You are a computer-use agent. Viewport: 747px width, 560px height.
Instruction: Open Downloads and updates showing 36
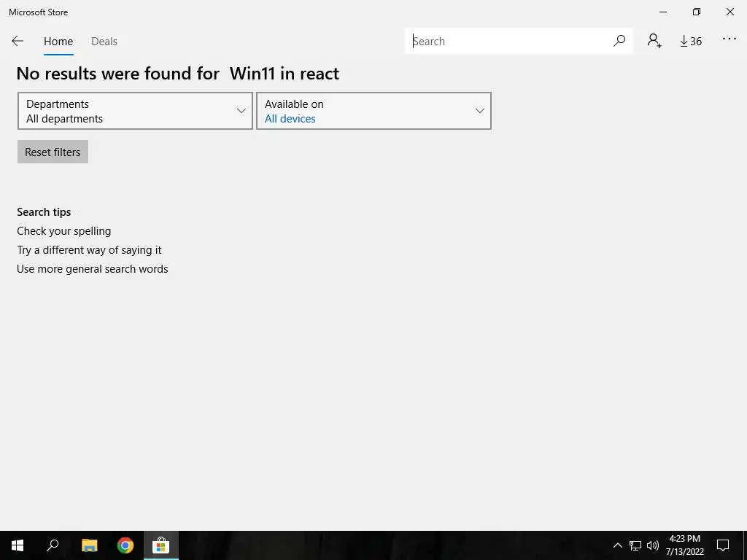[691, 42]
